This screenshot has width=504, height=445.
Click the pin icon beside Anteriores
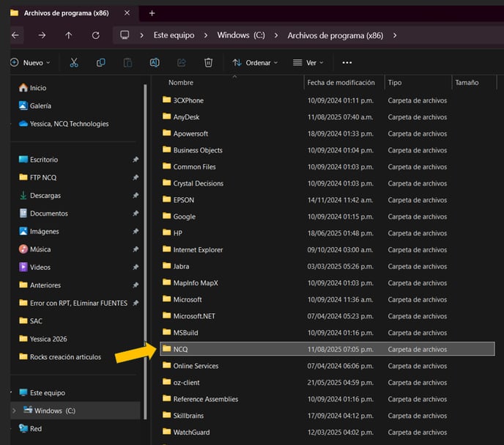coord(136,285)
